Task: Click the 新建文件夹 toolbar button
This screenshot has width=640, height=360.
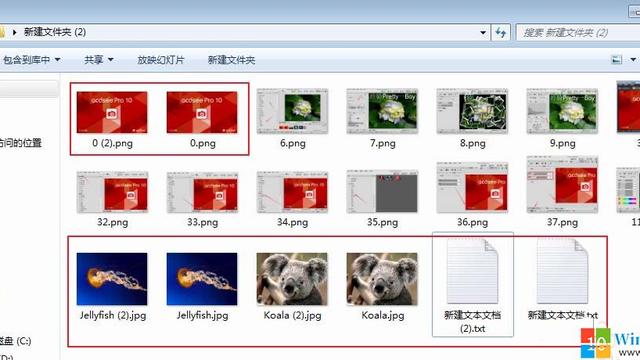Action: click(x=231, y=60)
